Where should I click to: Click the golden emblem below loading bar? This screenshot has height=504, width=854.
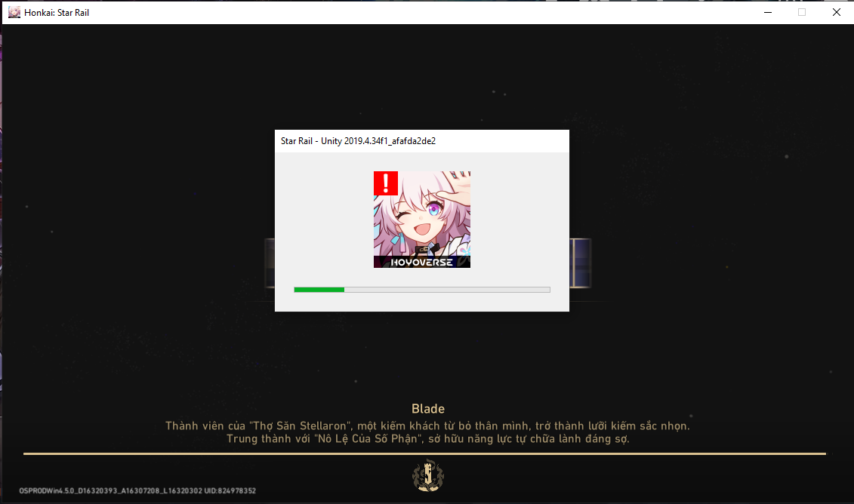[428, 475]
